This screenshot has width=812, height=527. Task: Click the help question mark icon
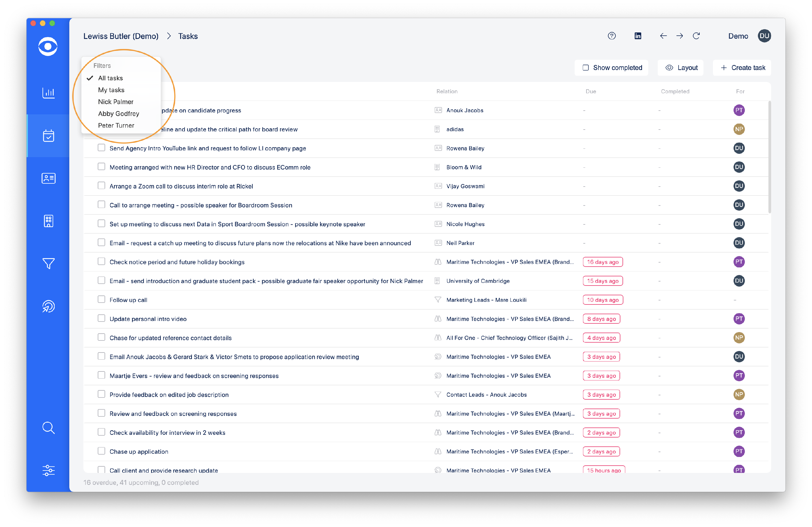(612, 36)
